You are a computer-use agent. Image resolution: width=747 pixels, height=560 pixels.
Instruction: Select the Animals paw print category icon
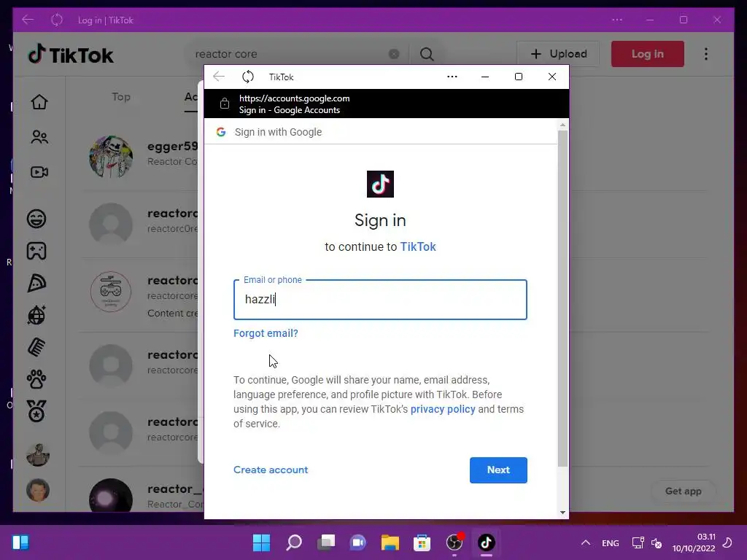[x=36, y=379]
